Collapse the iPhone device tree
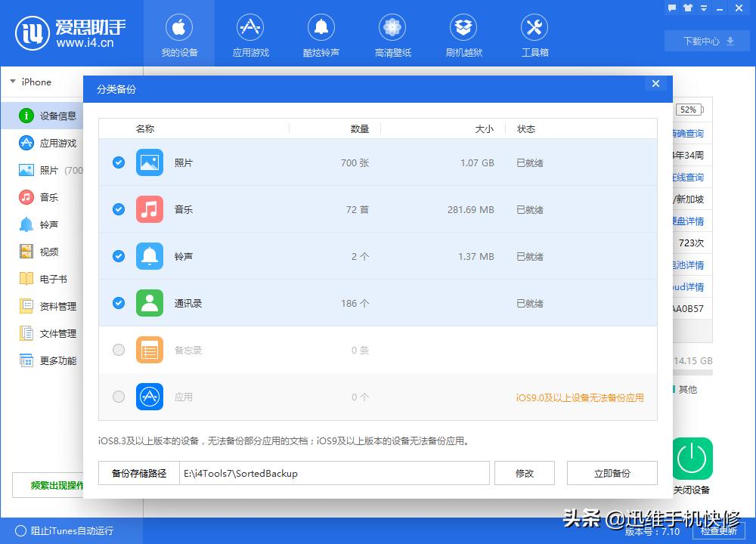 (x=12, y=82)
